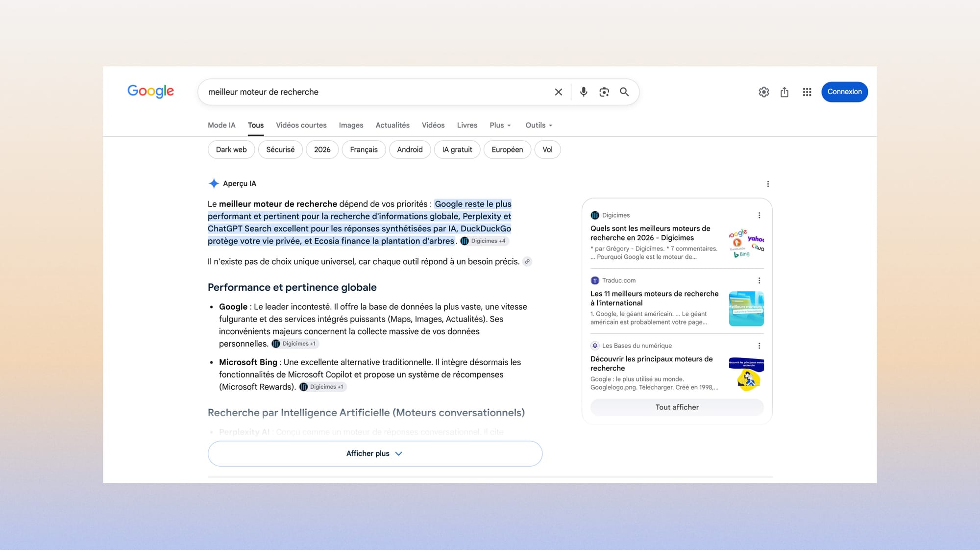The image size is (980, 550).
Task: Click the bold 'Microsoft Bing' bullet title
Action: pyautogui.click(x=248, y=362)
